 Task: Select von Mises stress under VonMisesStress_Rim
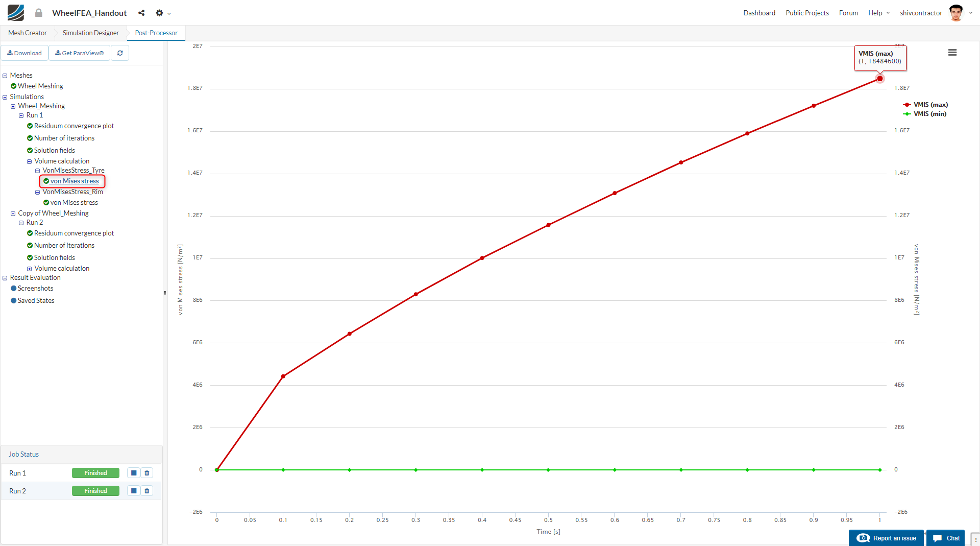(x=74, y=203)
